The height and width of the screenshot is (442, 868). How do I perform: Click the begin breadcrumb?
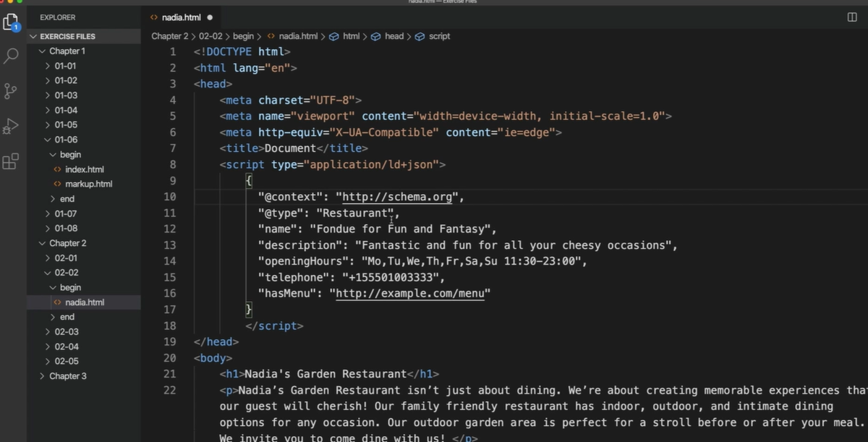[243, 36]
